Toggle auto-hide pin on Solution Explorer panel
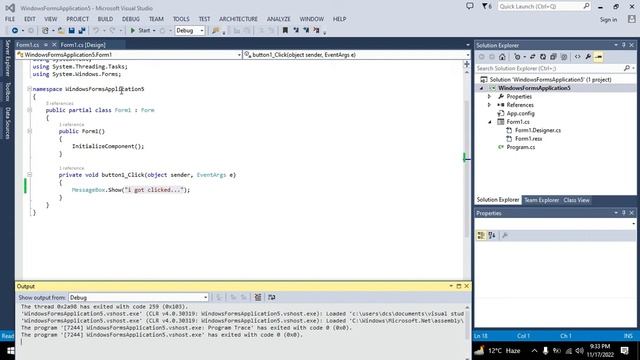 pos(624,45)
